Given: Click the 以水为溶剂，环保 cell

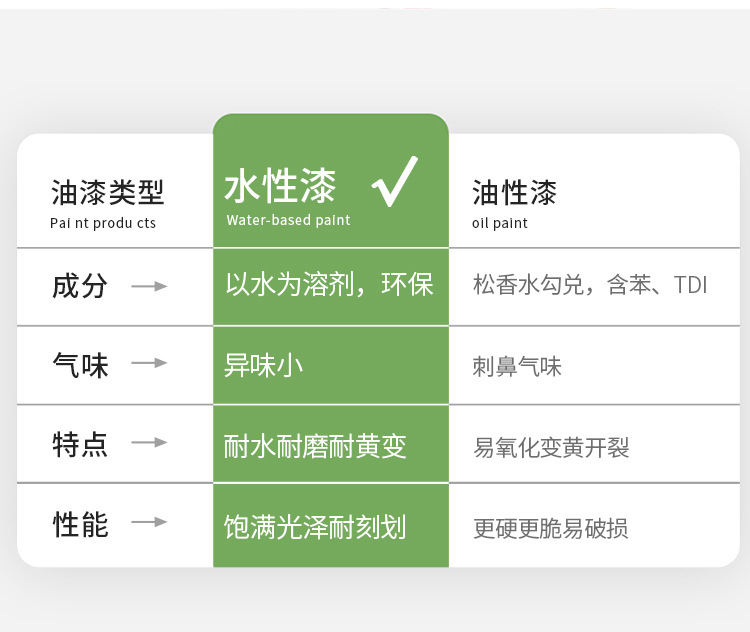Looking at the screenshot, I should tap(329, 284).
